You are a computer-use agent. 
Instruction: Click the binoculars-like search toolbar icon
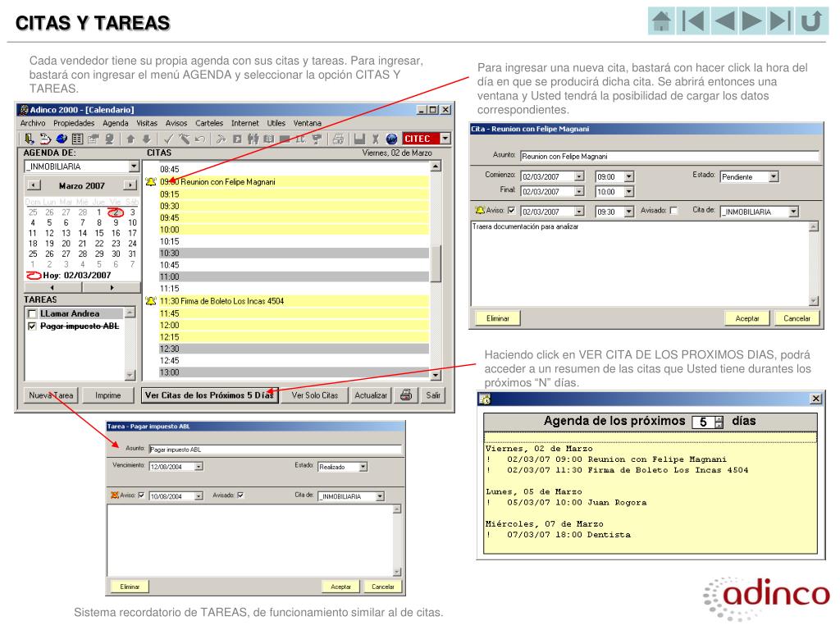point(253,139)
